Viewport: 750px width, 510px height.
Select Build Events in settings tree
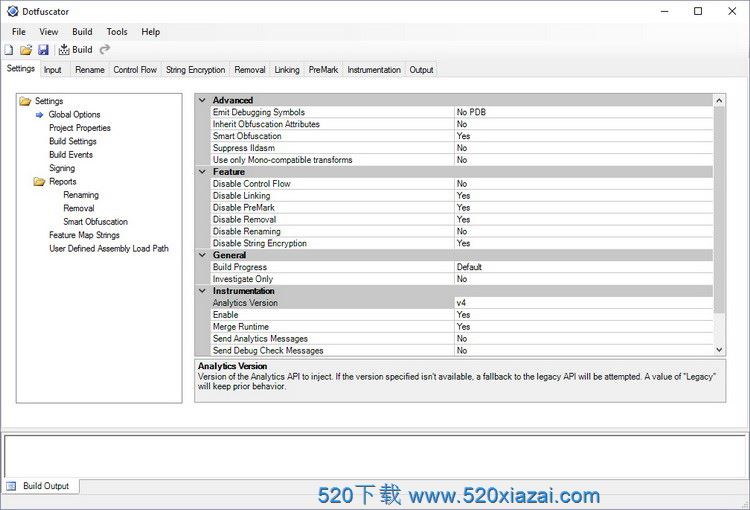click(x=71, y=155)
